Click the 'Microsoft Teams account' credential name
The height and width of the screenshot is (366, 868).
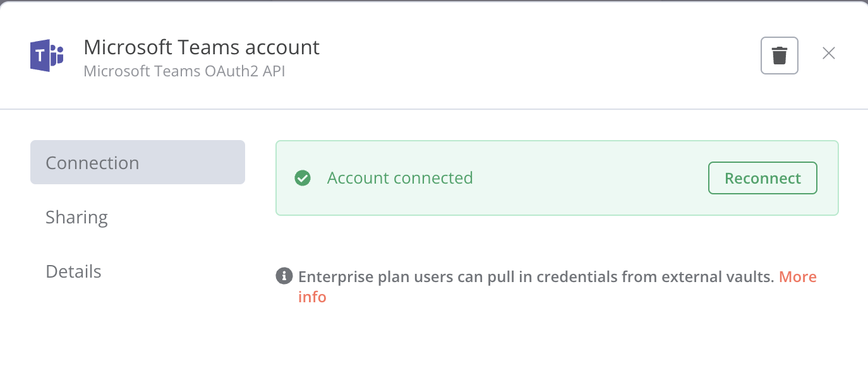202,47
